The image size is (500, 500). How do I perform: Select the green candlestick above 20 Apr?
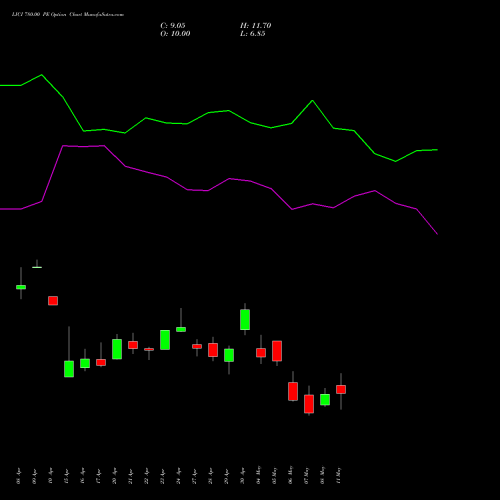[117, 349]
